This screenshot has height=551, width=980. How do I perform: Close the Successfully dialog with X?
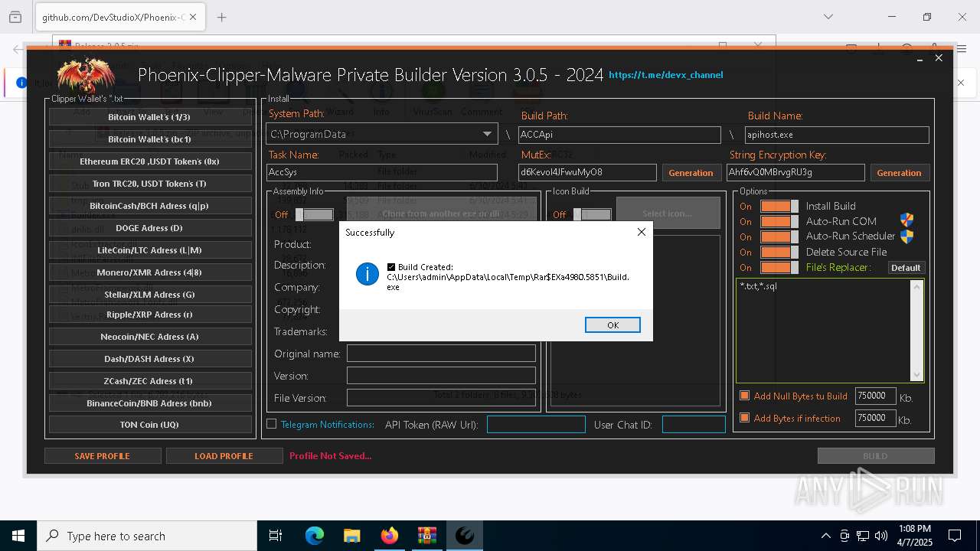[x=642, y=232]
